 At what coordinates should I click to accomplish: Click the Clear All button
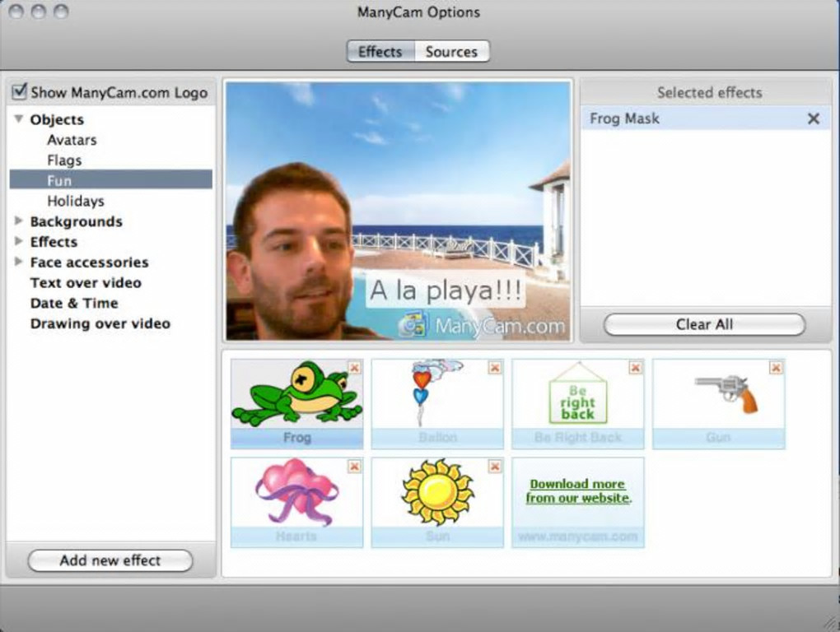(x=704, y=324)
